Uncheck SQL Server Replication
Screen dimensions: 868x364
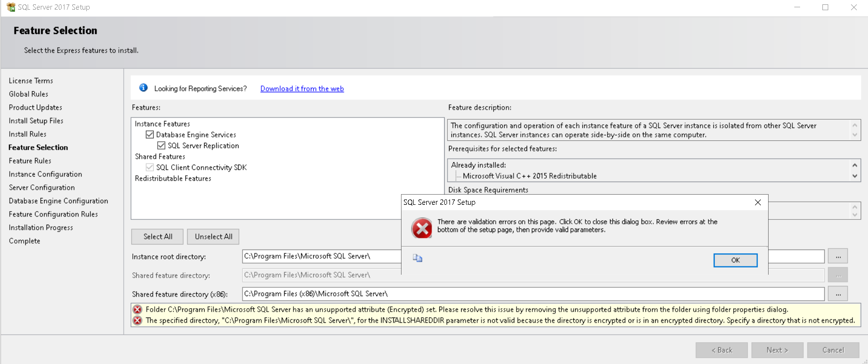[161, 146]
